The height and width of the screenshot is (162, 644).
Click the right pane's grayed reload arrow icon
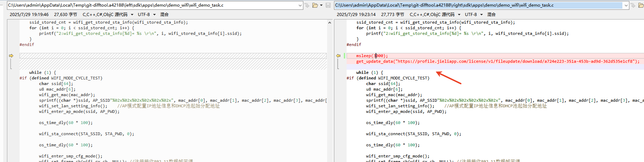[x=634, y=5]
